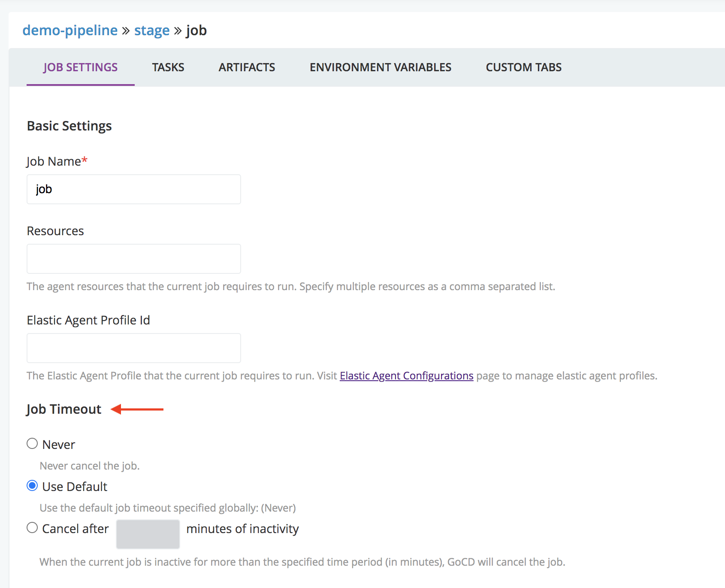Image resolution: width=725 pixels, height=588 pixels.
Task: Go to the Custom Tabs tab
Action: coord(524,67)
